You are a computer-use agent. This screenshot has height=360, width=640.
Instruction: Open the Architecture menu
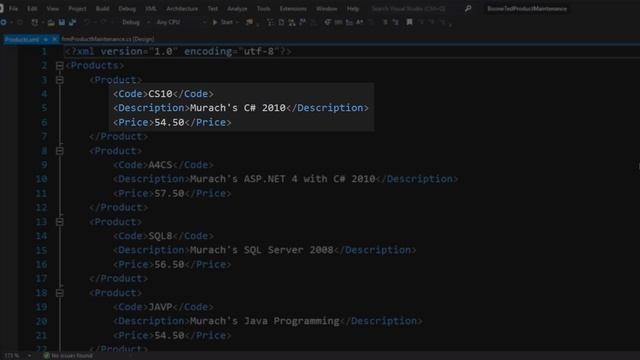182,9
